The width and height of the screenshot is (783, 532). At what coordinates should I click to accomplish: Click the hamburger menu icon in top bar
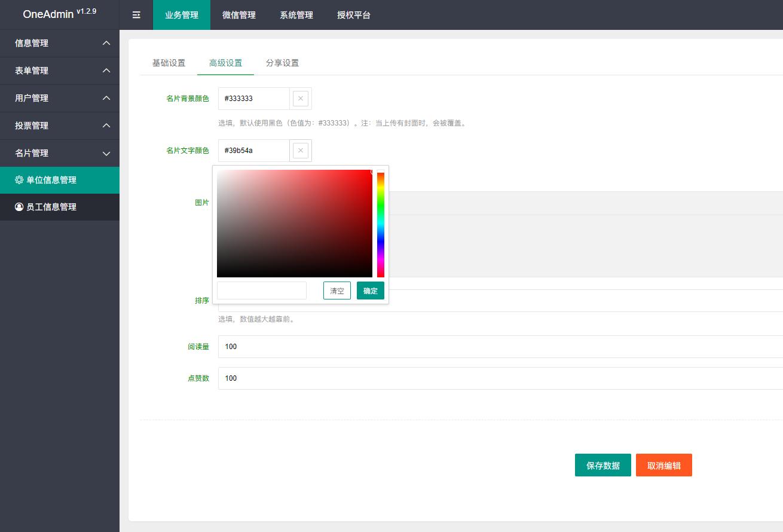pos(136,15)
